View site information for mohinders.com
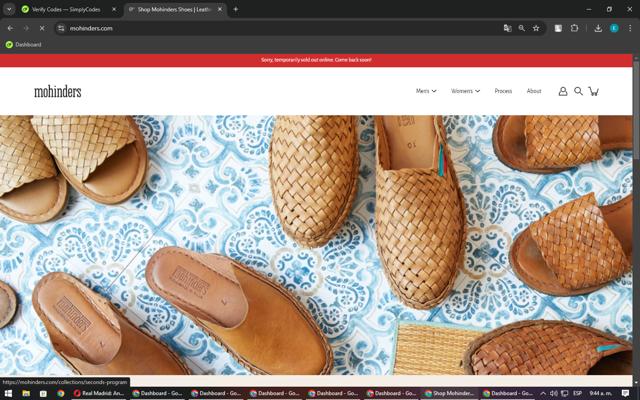640x400 pixels. (x=61, y=28)
